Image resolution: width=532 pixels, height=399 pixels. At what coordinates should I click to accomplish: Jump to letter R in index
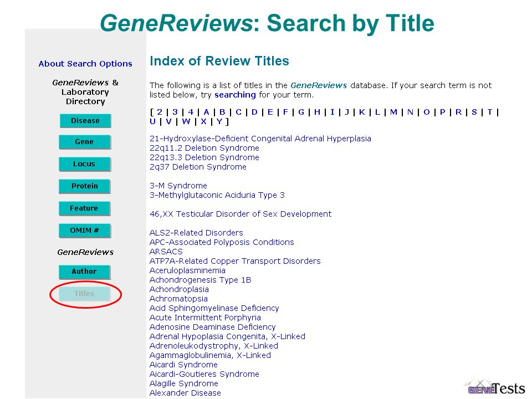click(x=458, y=112)
